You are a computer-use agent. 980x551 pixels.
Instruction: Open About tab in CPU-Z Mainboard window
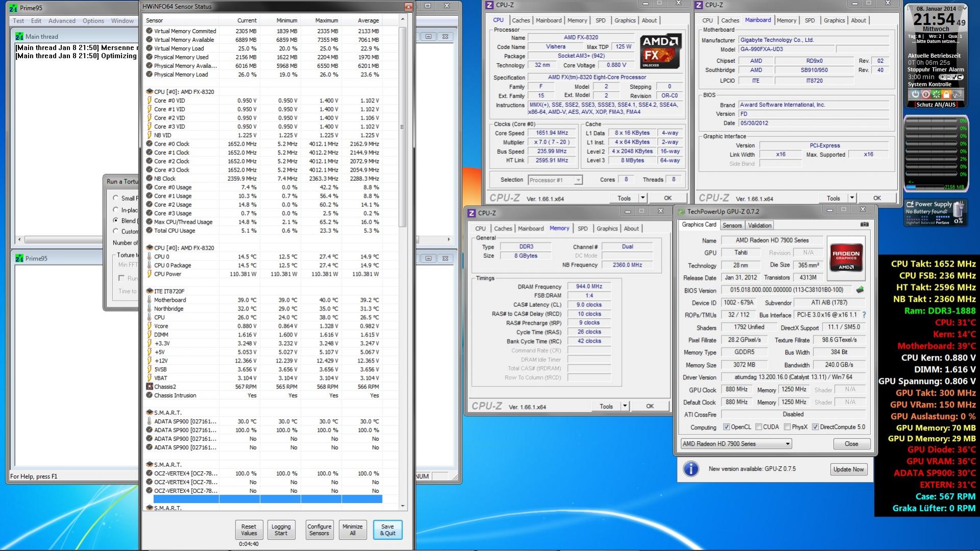pyautogui.click(x=858, y=20)
